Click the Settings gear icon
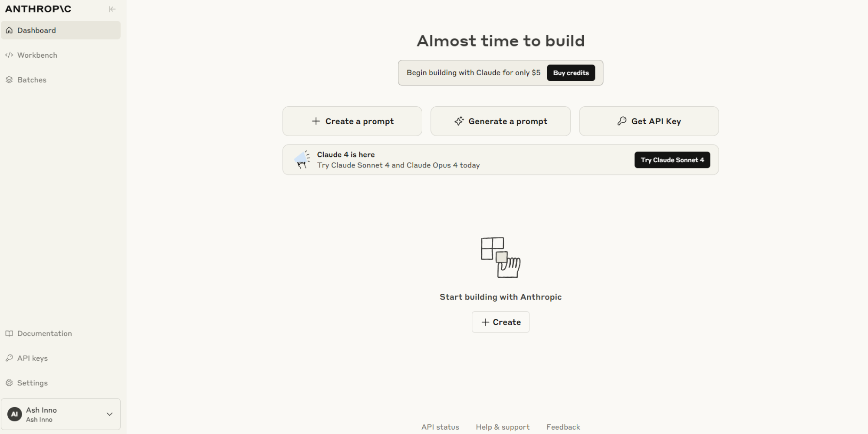 point(9,383)
